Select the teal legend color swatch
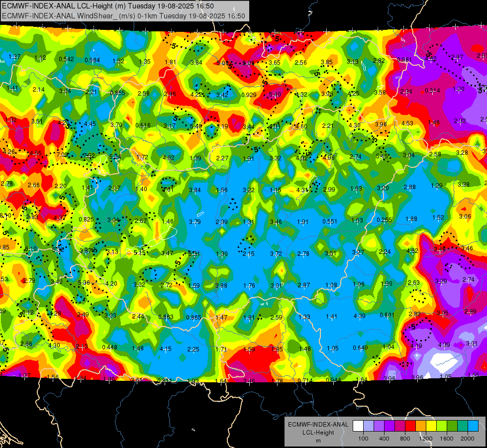487x448 pixels. [x=463, y=426]
